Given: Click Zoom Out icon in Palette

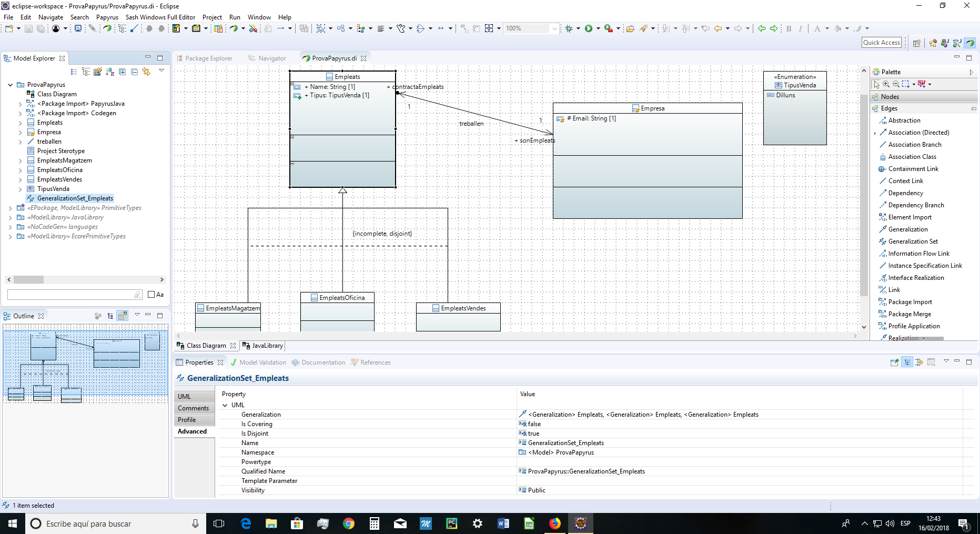Looking at the screenshot, I should tap(896, 84).
